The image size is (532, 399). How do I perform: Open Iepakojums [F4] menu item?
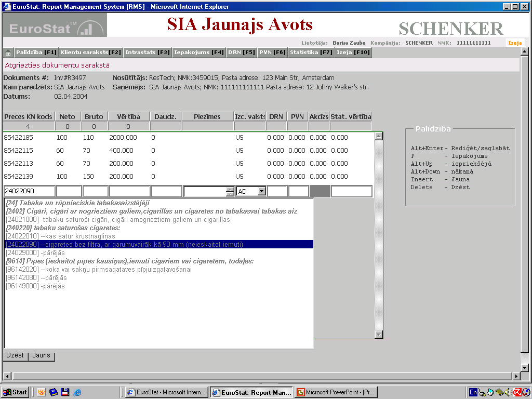[198, 52]
